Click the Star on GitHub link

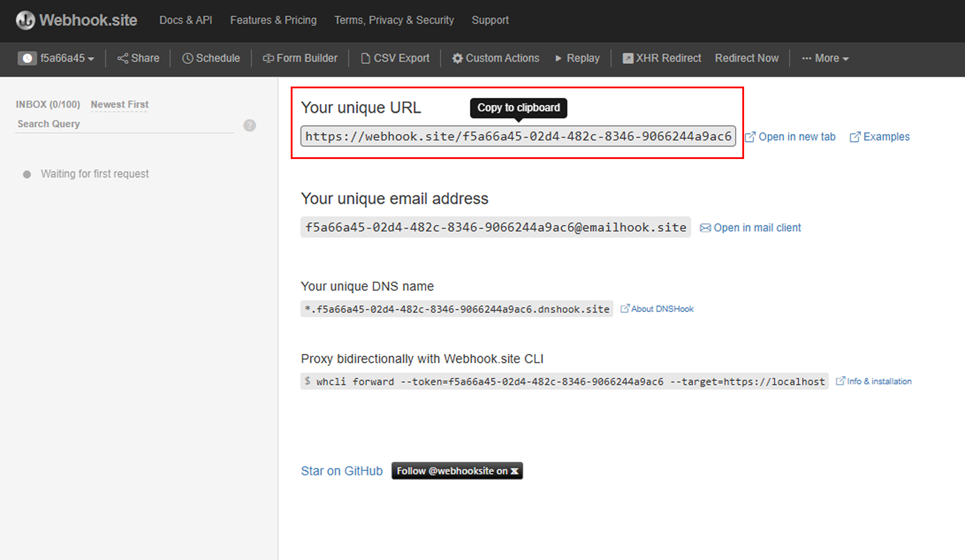click(342, 470)
